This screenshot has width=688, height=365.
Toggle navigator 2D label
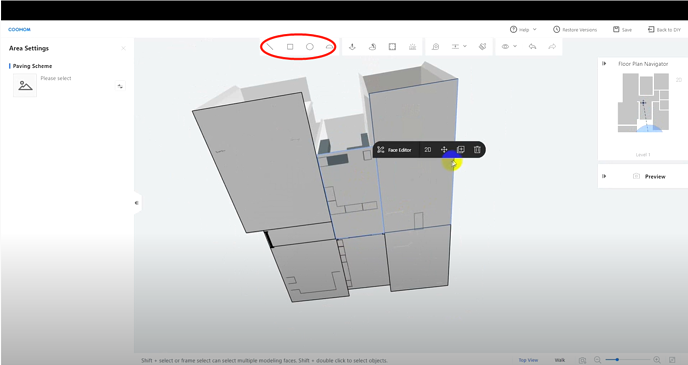coord(679,80)
